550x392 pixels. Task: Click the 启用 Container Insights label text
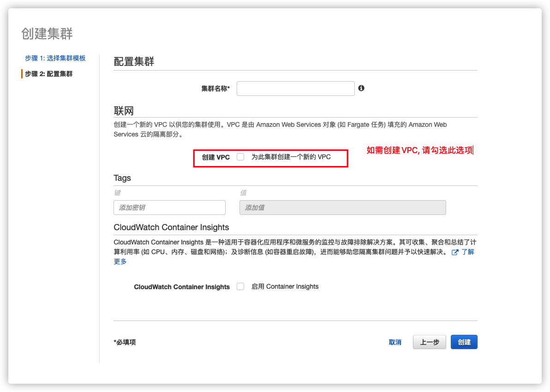click(285, 286)
